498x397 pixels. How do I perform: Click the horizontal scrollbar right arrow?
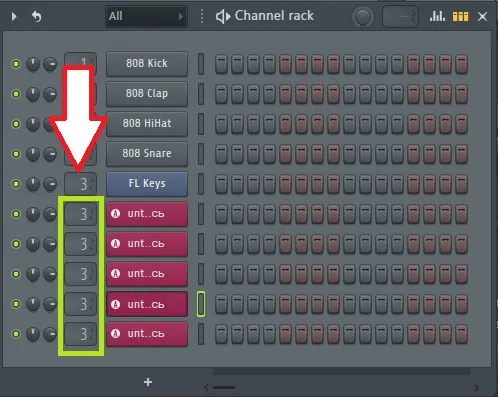point(476,387)
